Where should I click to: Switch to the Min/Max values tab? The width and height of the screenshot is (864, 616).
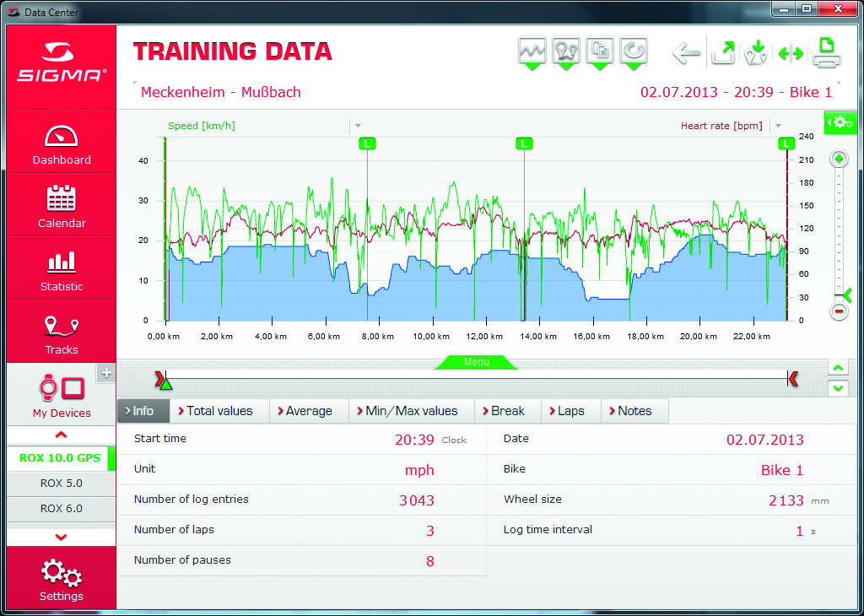(x=411, y=411)
